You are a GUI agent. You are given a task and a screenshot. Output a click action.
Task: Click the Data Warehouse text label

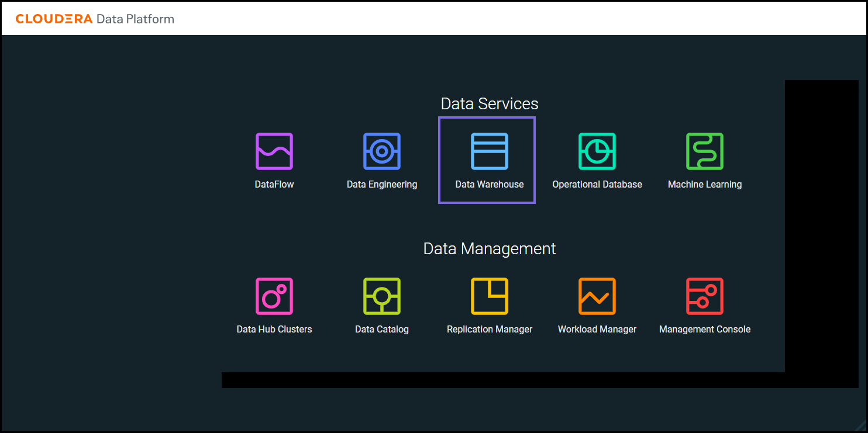(x=490, y=185)
